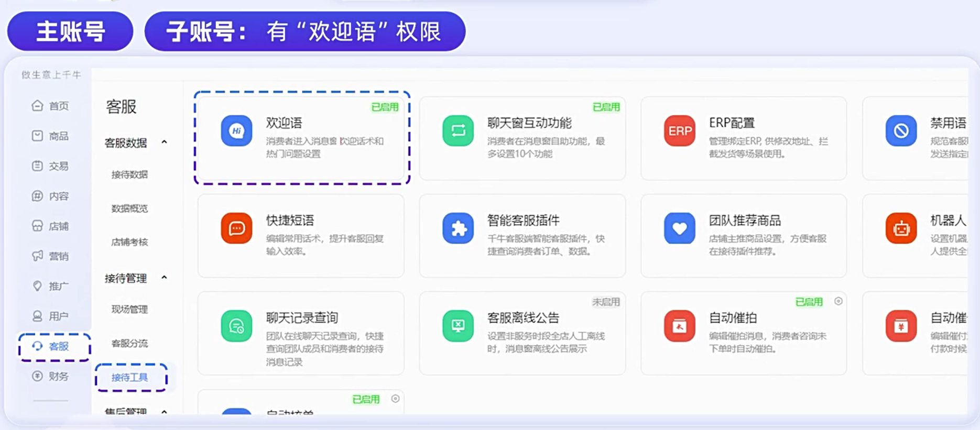The image size is (980, 430).
Task: Open the 客服离线公告 card title
Action: click(524, 318)
